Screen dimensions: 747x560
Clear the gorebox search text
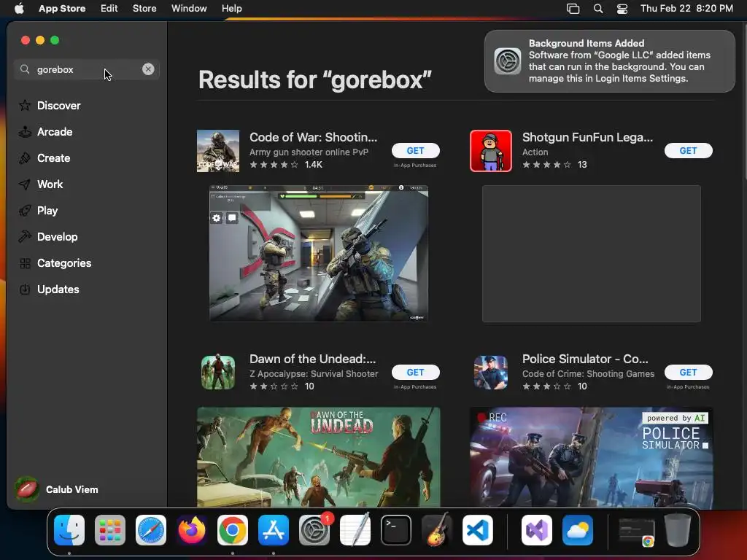click(148, 69)
